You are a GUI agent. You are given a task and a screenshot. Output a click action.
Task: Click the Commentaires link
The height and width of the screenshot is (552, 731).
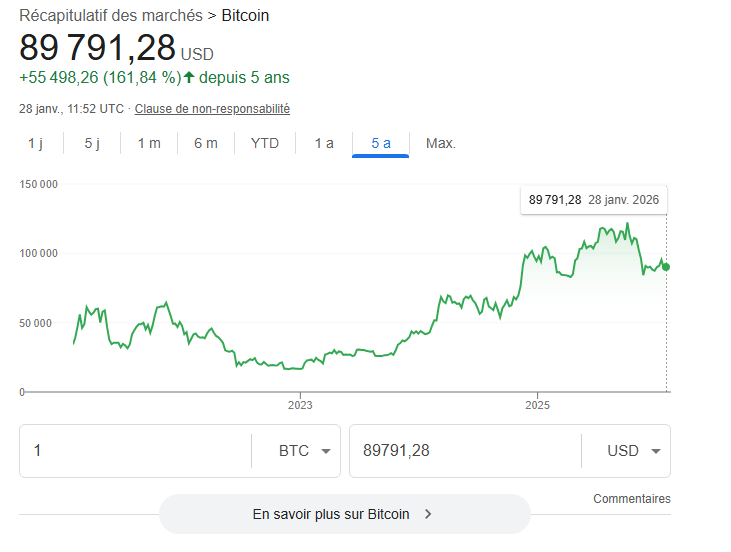(x=631, y=498)
